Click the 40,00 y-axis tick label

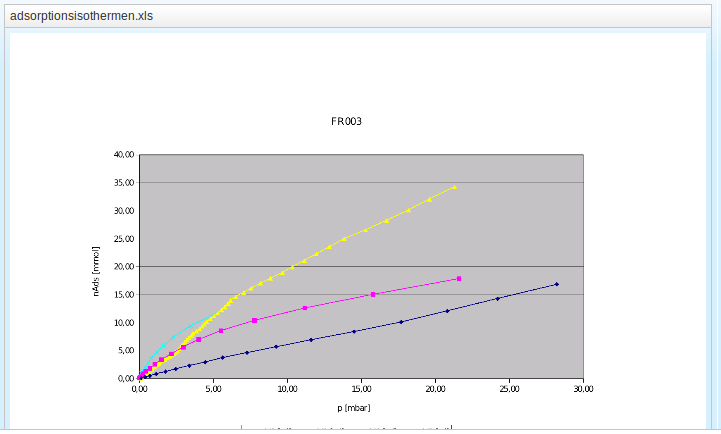pos(122,155)
